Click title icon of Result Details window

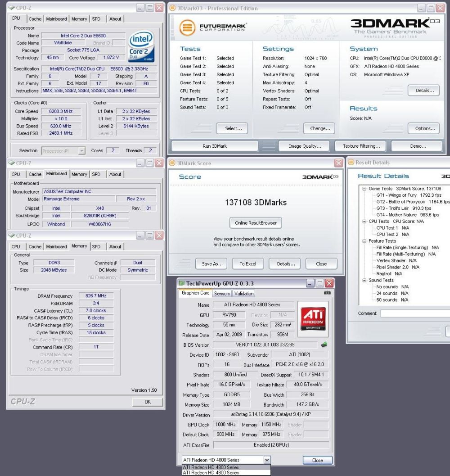(351, 162)
